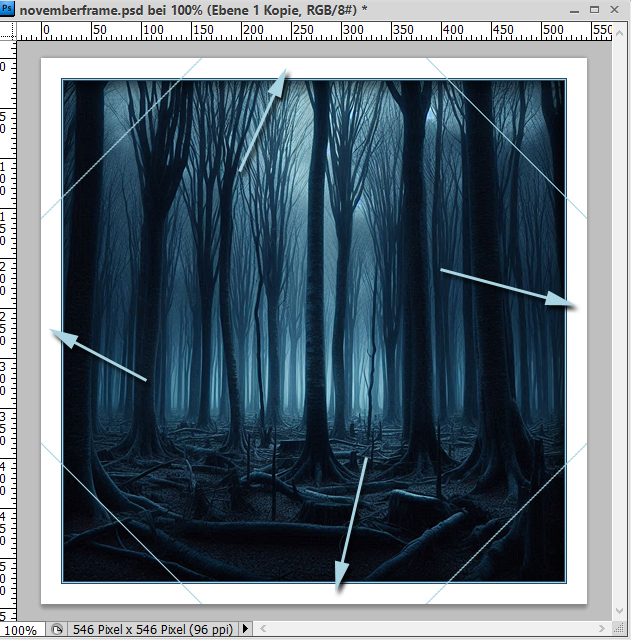Click the arrow pointing up on canvas
Image resolution: width=631 pixels, height=640 pixels.
pyautogui.click(x=263, y=121)
